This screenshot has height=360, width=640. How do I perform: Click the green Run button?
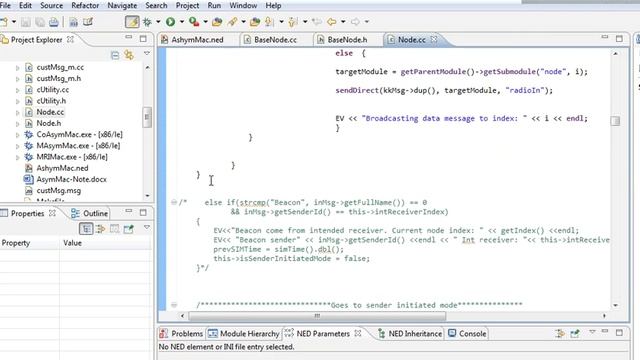[171, 22]
